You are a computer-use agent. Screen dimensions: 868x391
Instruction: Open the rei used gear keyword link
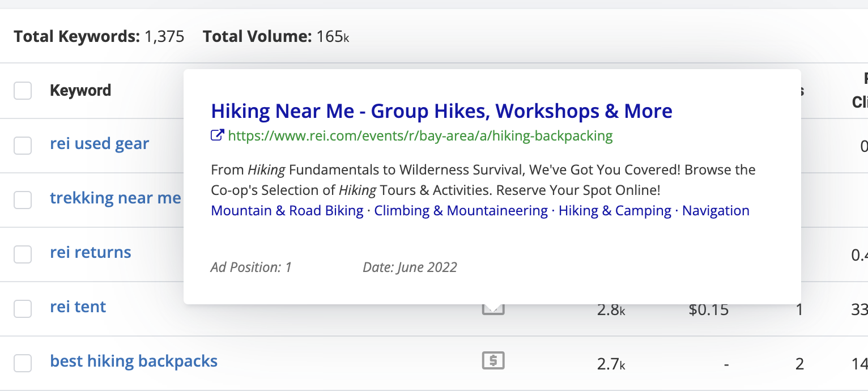99,144
